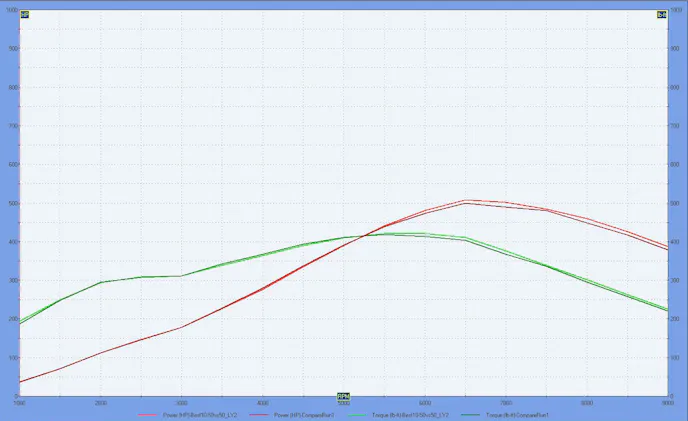Click the power curve peak near 6500 RPM
The height and width of the screenshot is (421, 688).
tap(465, 201)
